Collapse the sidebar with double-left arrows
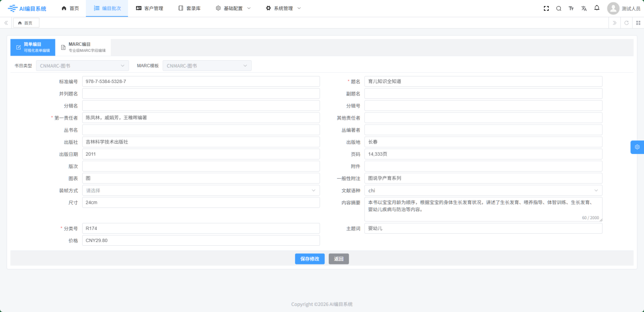Viewport: 644px width, 312px height. [6, 23]
